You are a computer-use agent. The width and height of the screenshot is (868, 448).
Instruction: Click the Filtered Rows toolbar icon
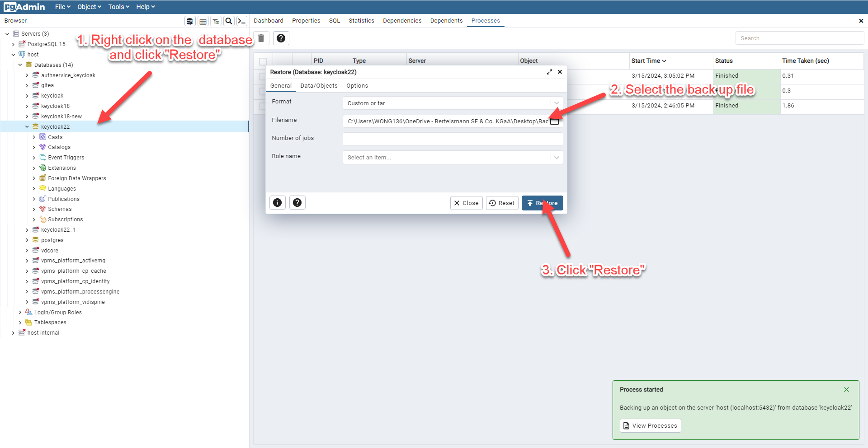click(x=216, y=21)
